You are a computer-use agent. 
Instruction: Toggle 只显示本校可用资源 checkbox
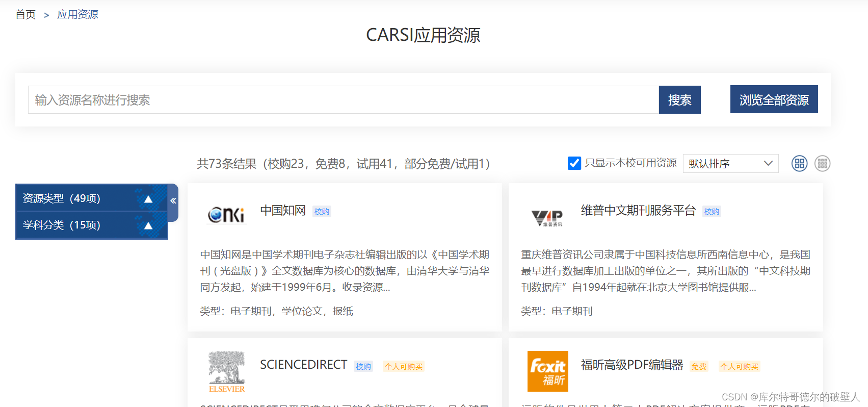574,163
